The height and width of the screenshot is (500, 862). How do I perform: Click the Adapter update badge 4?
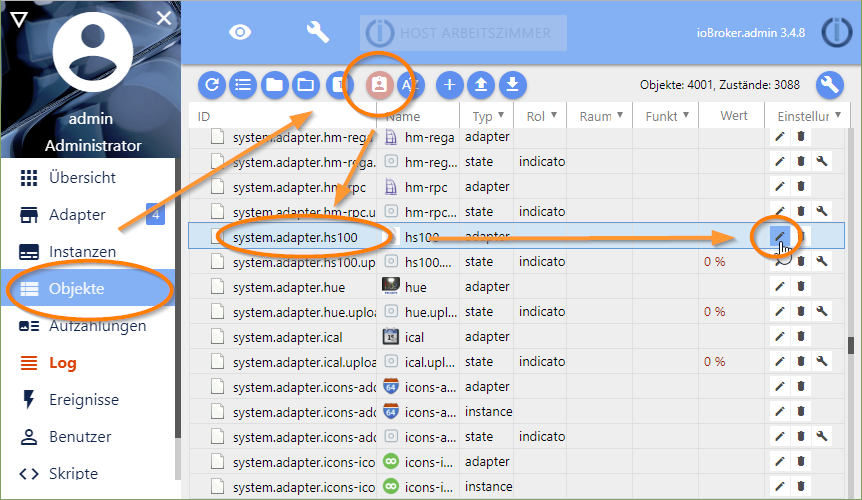[156, 214]
